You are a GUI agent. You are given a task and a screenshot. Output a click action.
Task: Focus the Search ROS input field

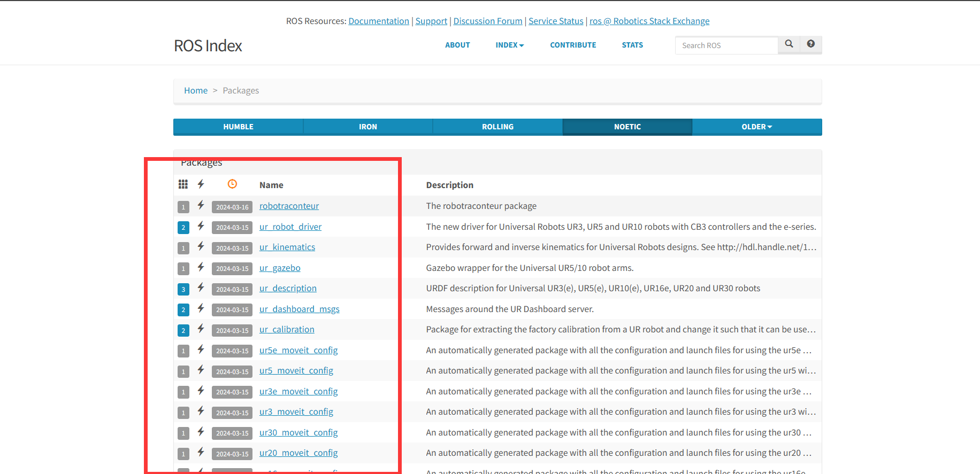(726, 45)
